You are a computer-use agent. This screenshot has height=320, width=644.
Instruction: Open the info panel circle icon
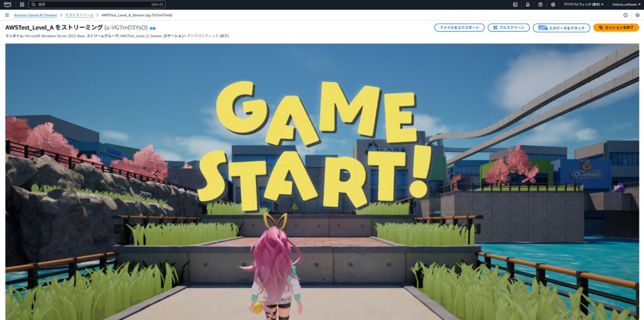coord(626,15)
